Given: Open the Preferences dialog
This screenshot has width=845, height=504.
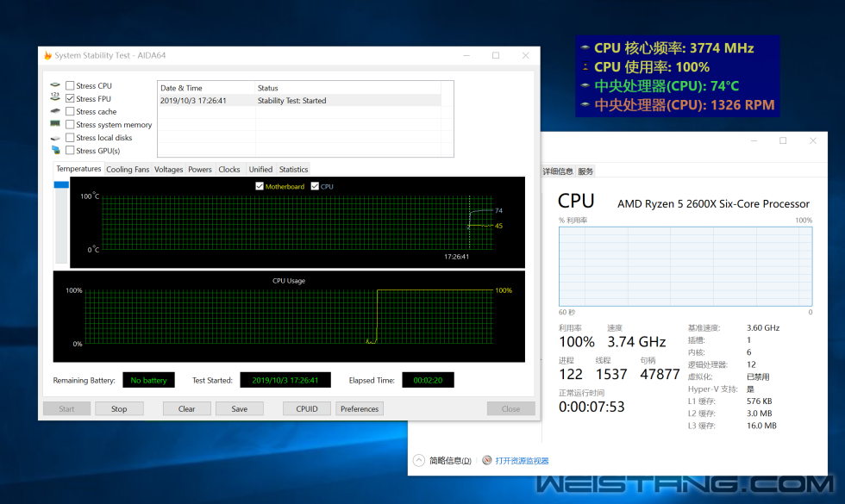Looking at the screenshot, I should (360, 408).
